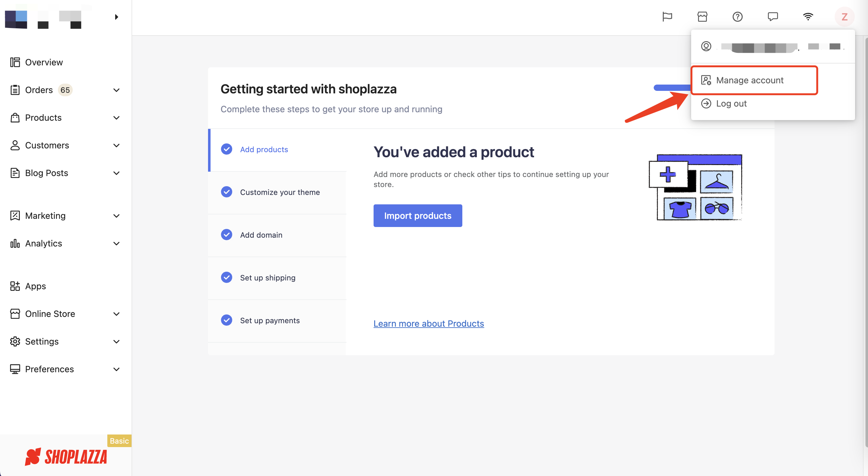Expand the Analytics menu chevron
868x476 pixels.
(116, 243)
